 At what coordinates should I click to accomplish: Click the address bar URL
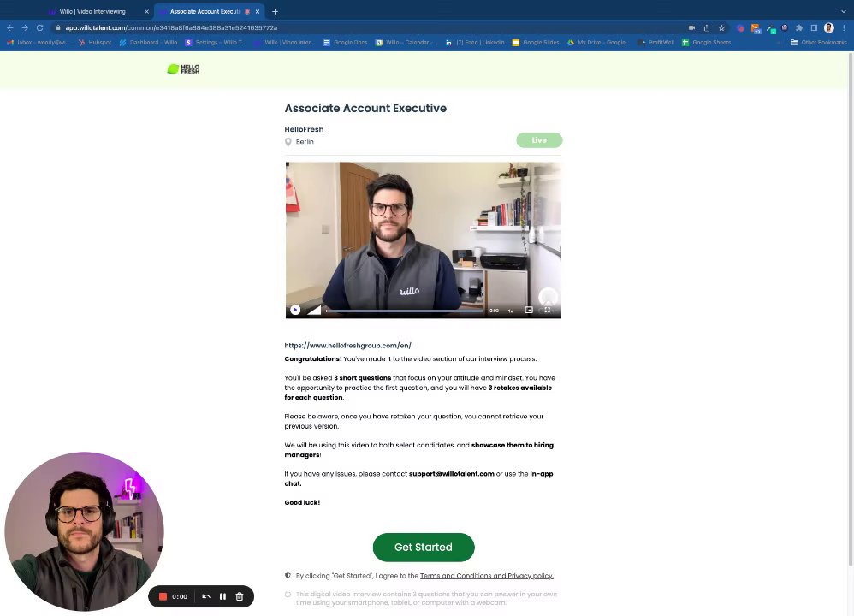[x=171, y=27]
